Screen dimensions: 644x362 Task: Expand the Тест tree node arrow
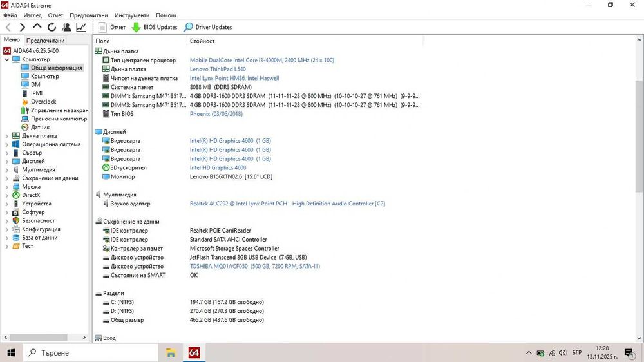[6, 245]
